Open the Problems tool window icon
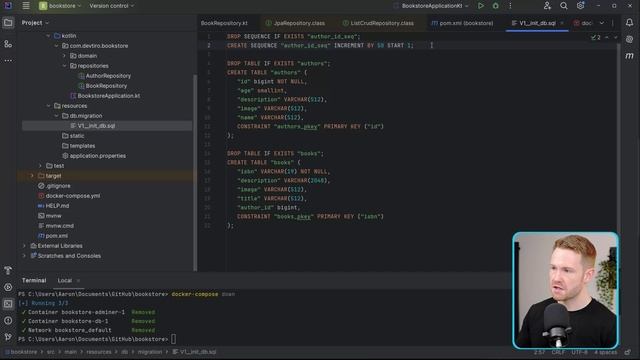The width and height of the screenshot is (640, 360). click(8, 320)
